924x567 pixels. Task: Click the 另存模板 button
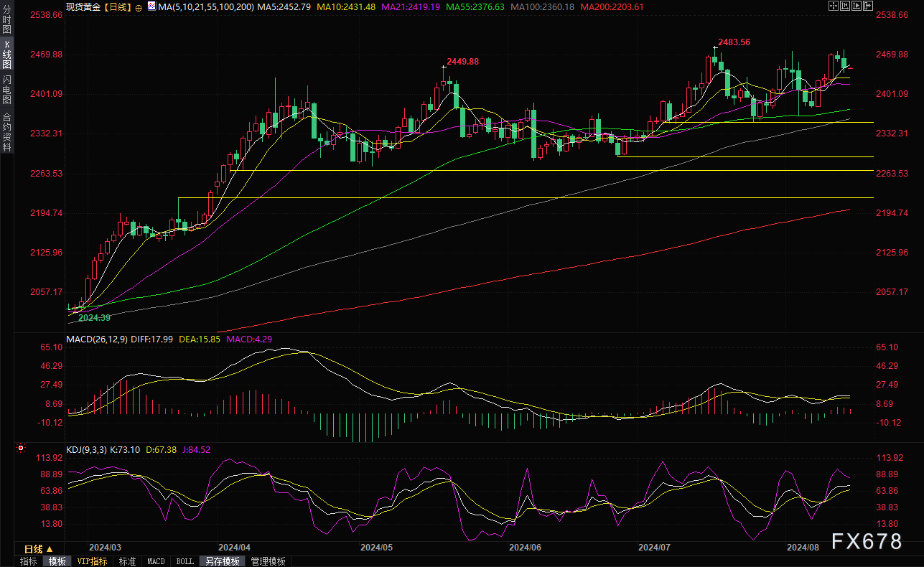pyautogui.click(x=222, y=561)
